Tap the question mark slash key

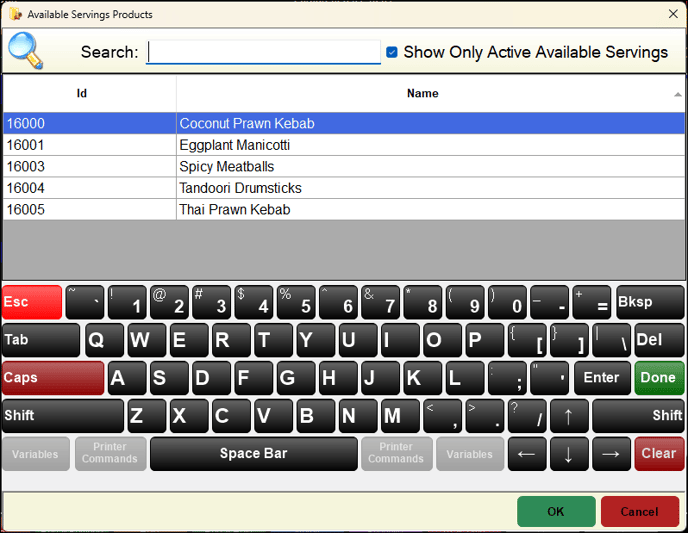pyautogui.click(x=527, y=415)
